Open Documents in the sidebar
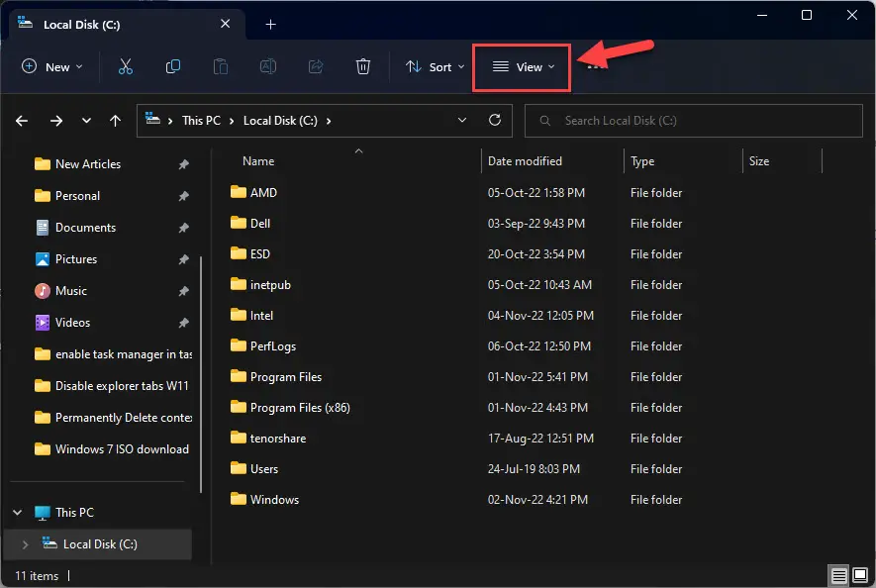 75,228
